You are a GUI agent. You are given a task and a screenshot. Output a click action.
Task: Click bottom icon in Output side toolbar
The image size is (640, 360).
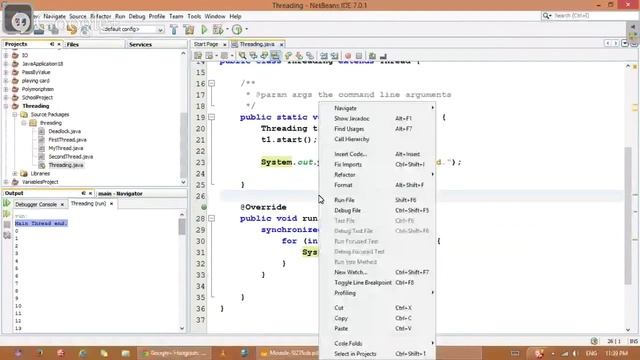coord(7,235)
